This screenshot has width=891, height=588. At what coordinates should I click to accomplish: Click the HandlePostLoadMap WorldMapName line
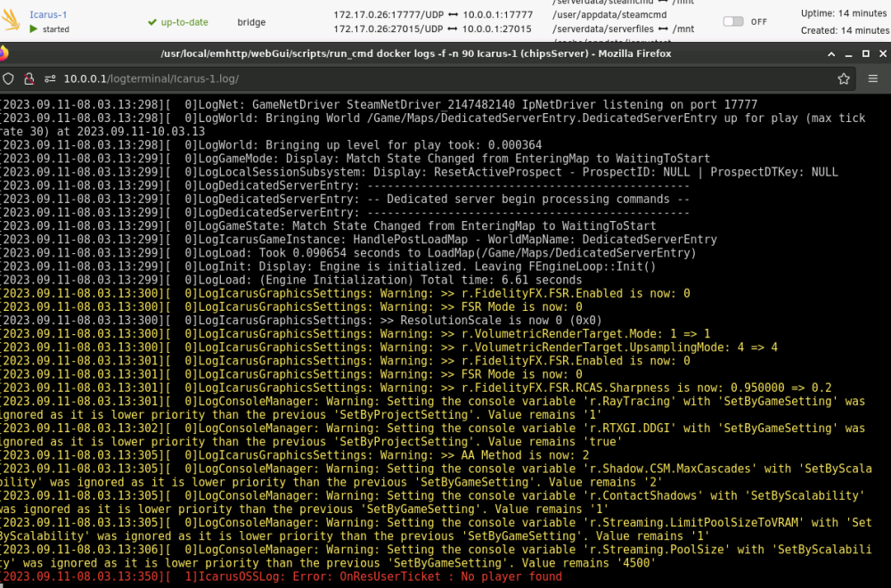358,240
